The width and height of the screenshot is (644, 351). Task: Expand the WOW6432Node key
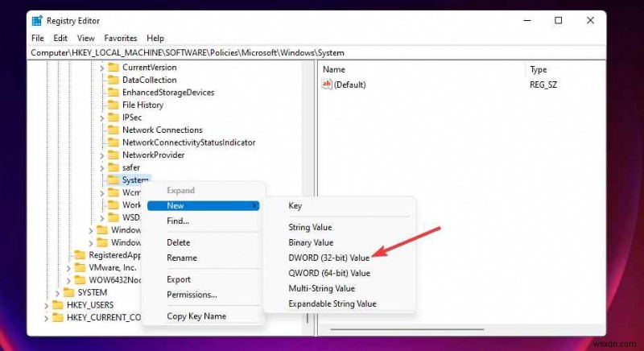68,281
